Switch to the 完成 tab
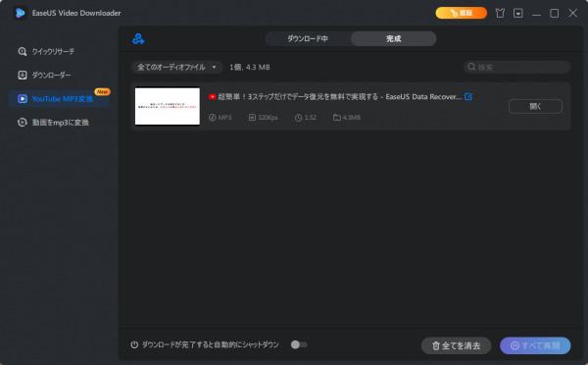 [393, 38]
